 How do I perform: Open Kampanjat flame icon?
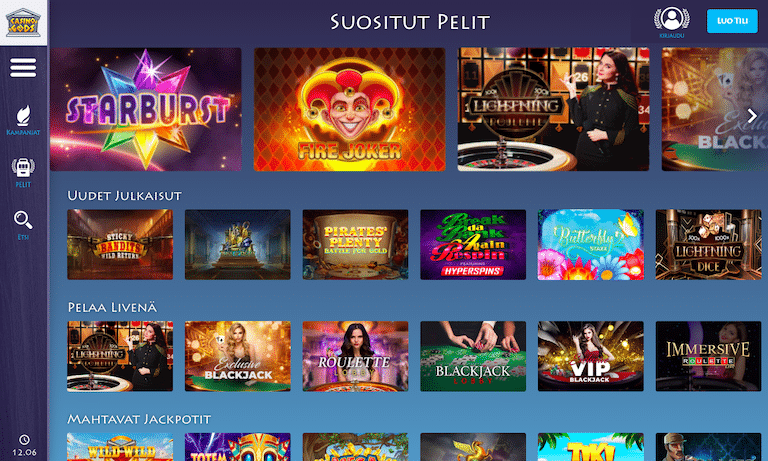tap(23, 116)
